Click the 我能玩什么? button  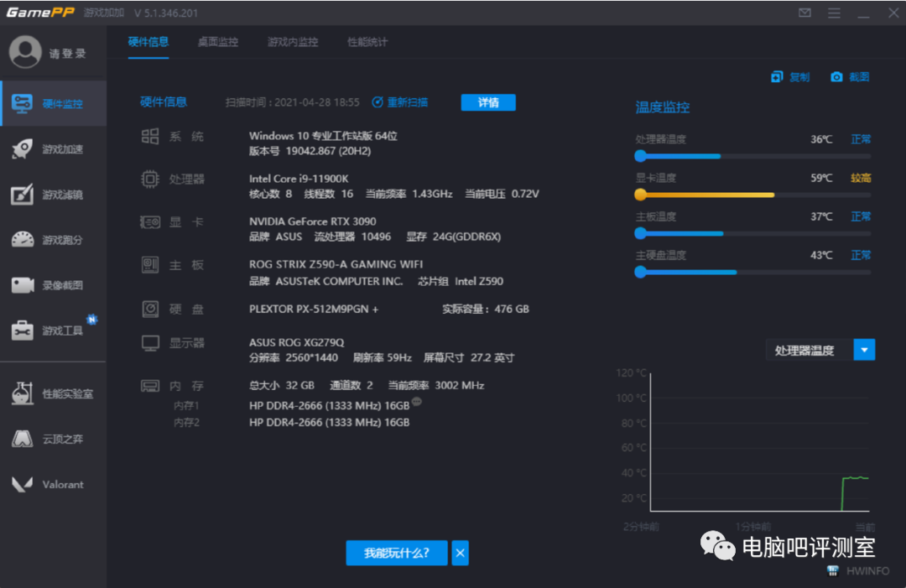(x=396, y=553)
